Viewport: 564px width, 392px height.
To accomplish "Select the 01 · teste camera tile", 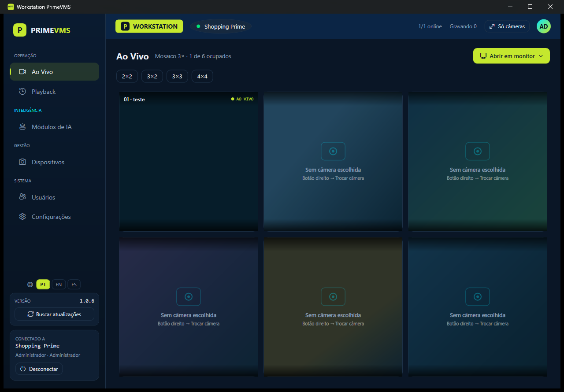I will point(189,162).
